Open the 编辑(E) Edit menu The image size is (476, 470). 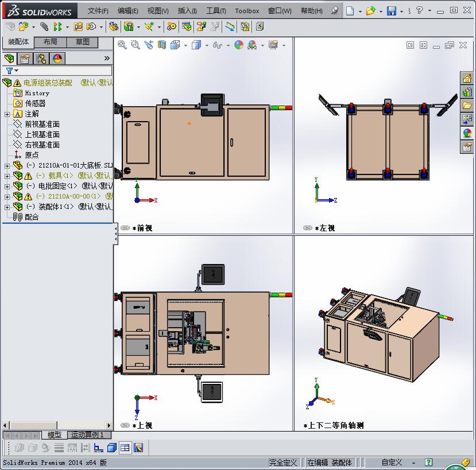pos(128,11)
